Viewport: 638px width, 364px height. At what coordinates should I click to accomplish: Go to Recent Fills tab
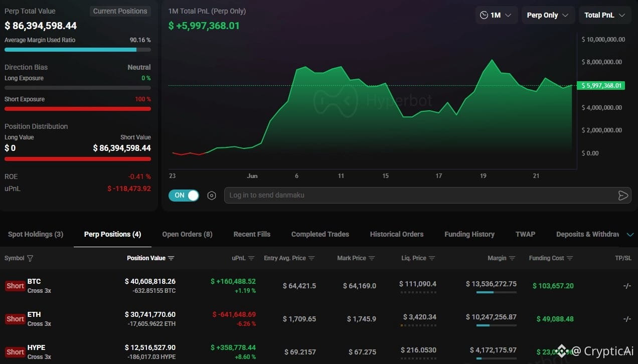[252, 234]
